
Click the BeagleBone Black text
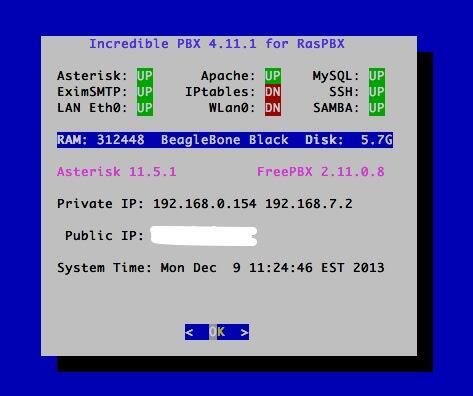225,140
